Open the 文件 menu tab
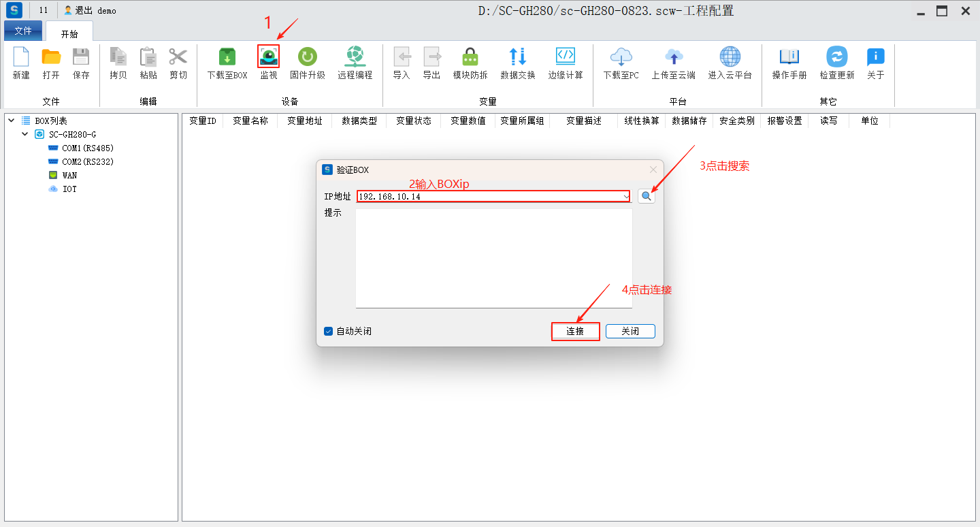 click(23, 31)
